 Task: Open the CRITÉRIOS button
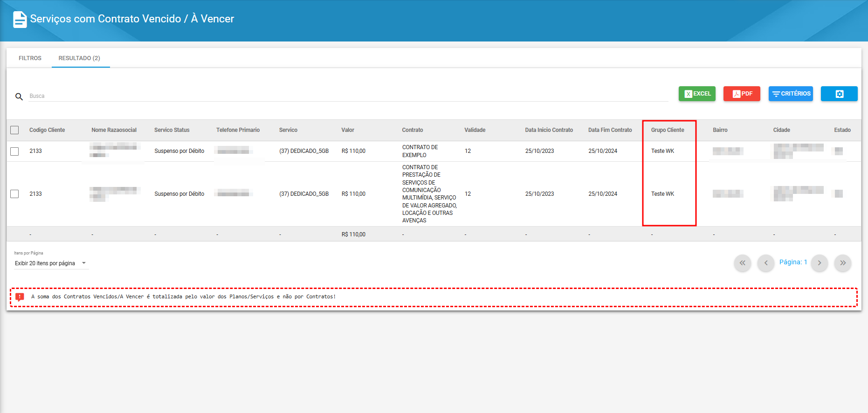coord(791,94)
